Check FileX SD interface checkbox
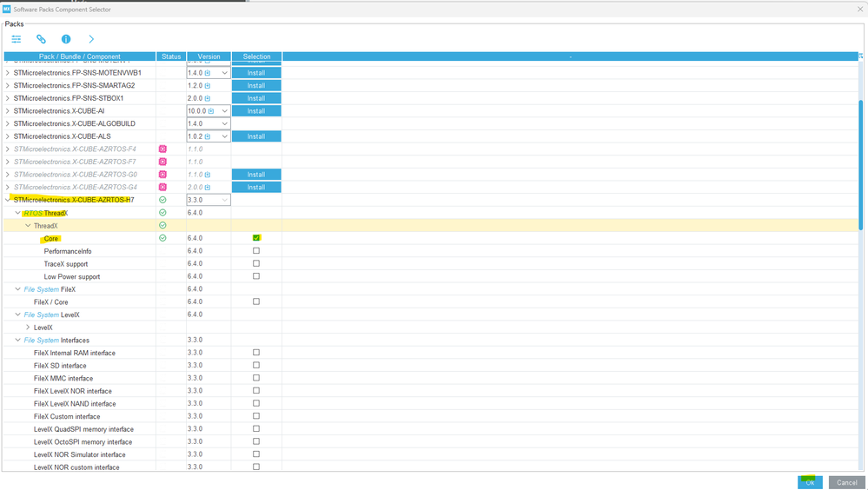 256,366
